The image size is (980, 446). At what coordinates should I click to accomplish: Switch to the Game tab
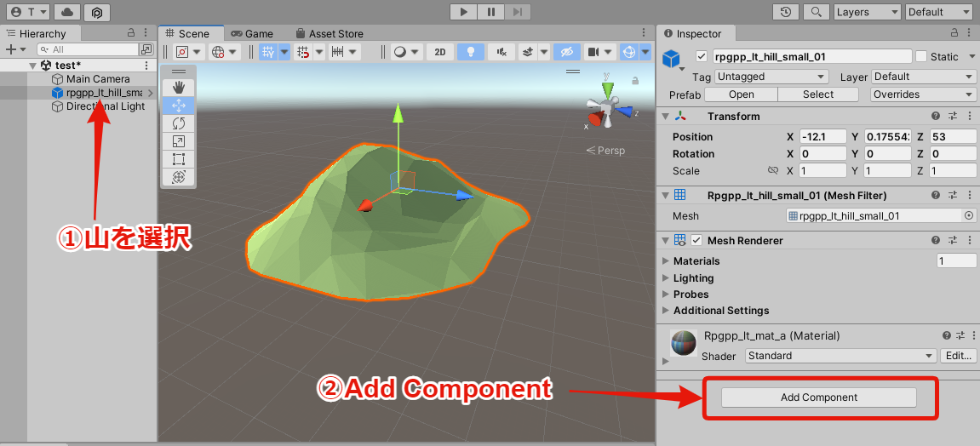[252, 34]
